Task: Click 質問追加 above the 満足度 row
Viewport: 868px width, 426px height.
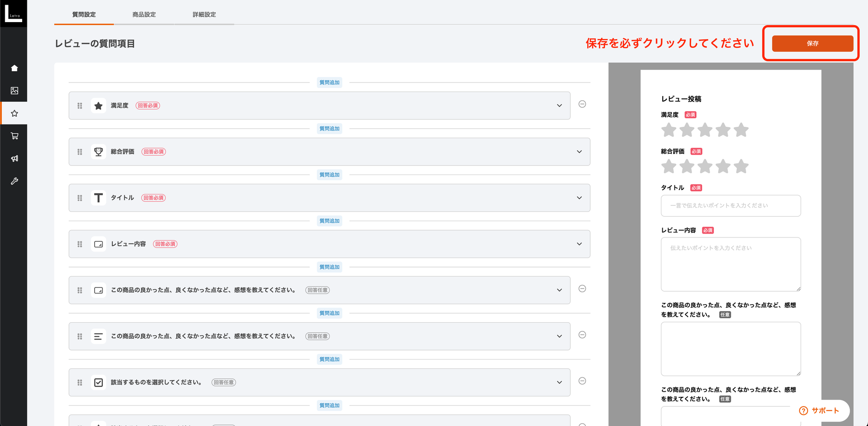Action: [x=329, y=83]
